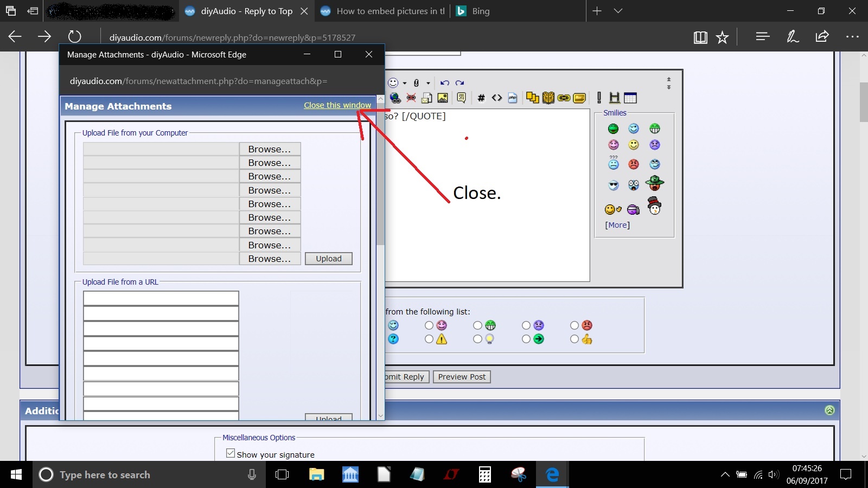The width and height of the screenshot is (868, 488).
Task: Click the yellow card toolbar icon
Action: tap(579, 98)
